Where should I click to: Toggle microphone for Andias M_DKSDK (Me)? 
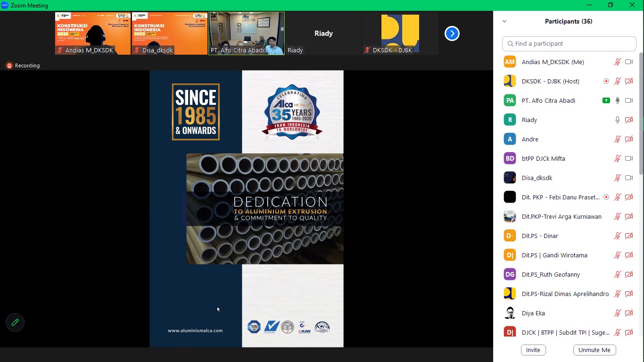click(617, 62)
